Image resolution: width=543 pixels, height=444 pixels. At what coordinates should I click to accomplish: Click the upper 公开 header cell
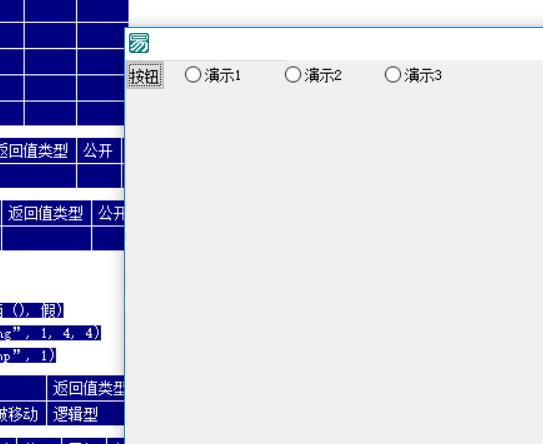point(99,150)
